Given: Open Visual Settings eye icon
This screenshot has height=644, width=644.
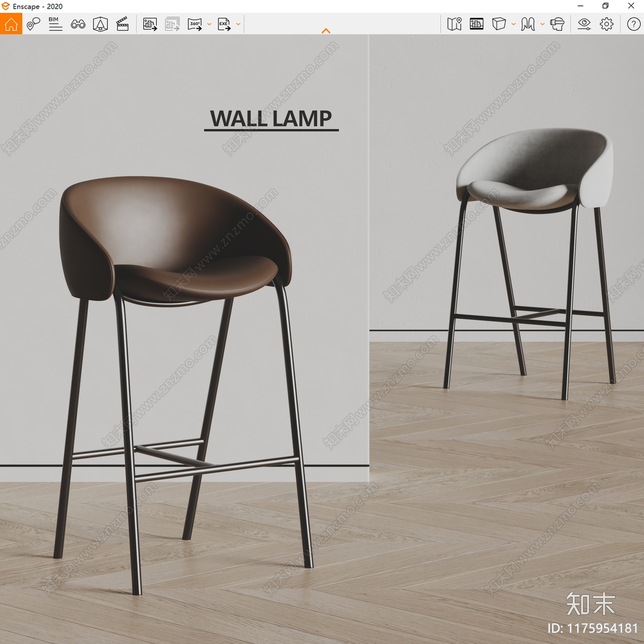Looking at the screenshot, I should tap(584, 24).
